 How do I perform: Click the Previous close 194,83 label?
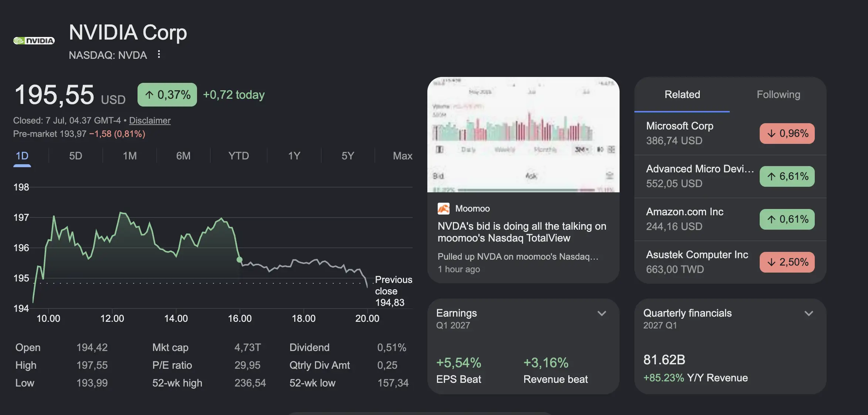coord(393,291)
